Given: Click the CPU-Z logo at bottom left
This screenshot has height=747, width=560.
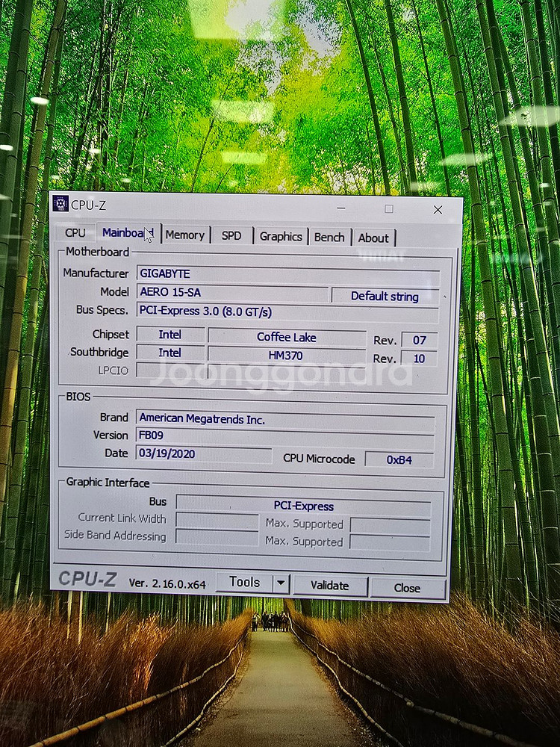Looking at the screenshot, I should 87,580.
